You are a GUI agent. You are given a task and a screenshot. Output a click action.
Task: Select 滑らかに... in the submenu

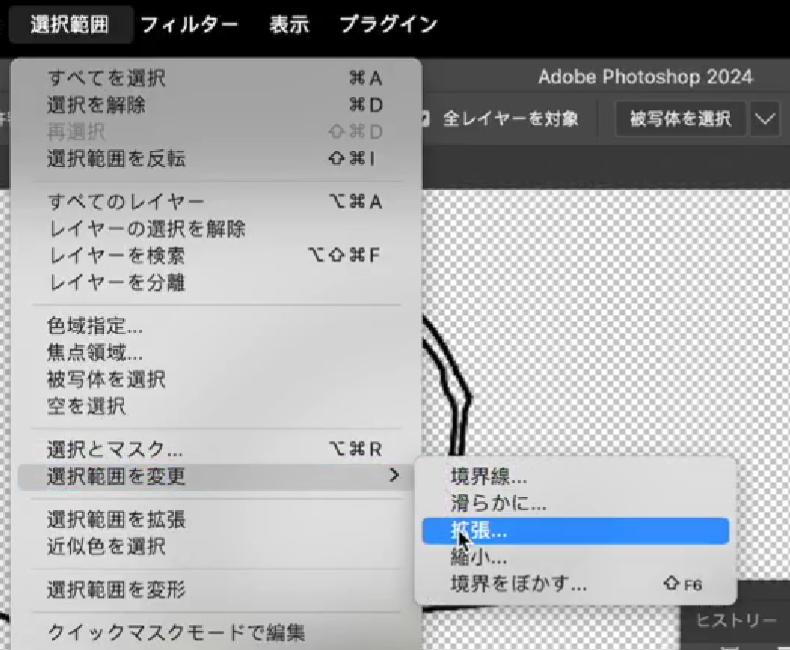[575, 503]
